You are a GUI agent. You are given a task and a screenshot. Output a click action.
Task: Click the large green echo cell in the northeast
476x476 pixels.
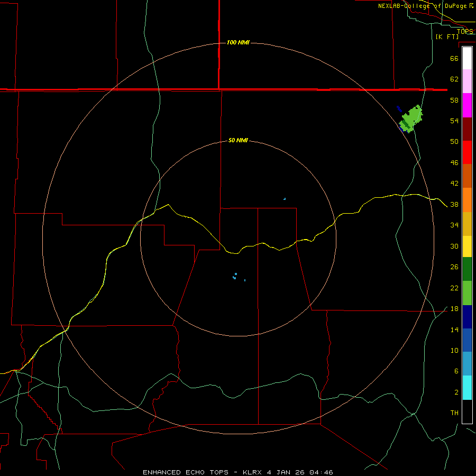click(411, 119)
